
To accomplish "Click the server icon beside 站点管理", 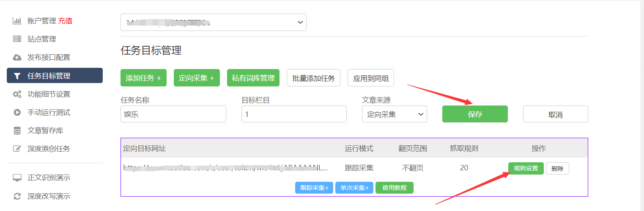I will point(17,39).
